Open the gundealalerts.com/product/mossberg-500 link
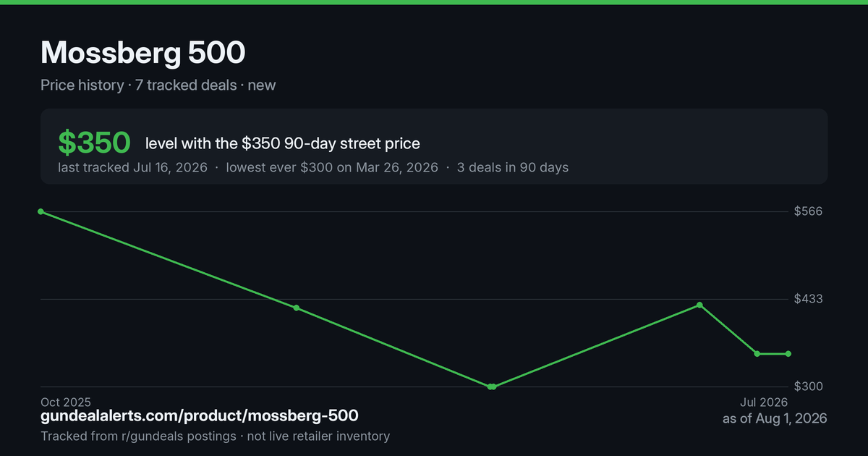The image size is (868, 456). point(200,416)
